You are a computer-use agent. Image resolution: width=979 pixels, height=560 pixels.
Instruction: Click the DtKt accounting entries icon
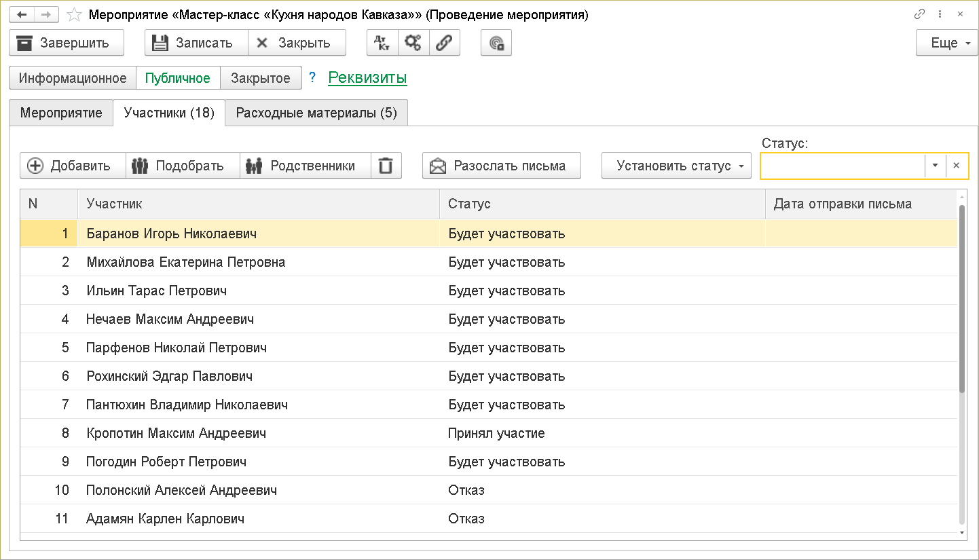382,43
